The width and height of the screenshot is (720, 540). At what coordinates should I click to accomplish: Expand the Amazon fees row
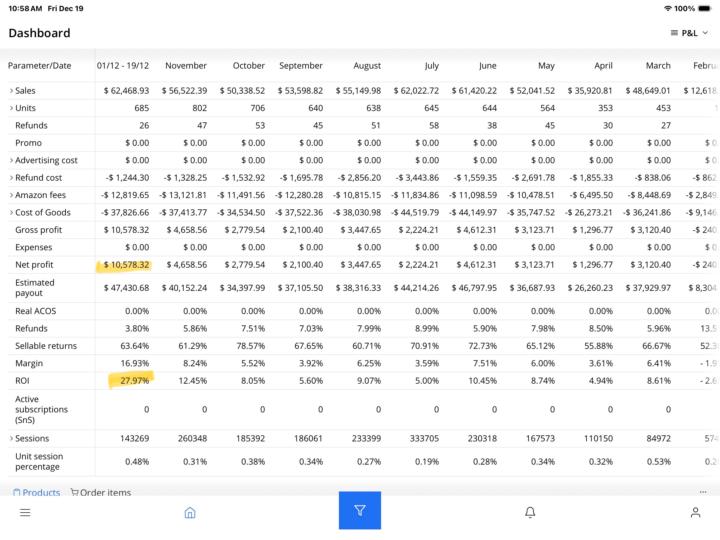pos(11,195)
